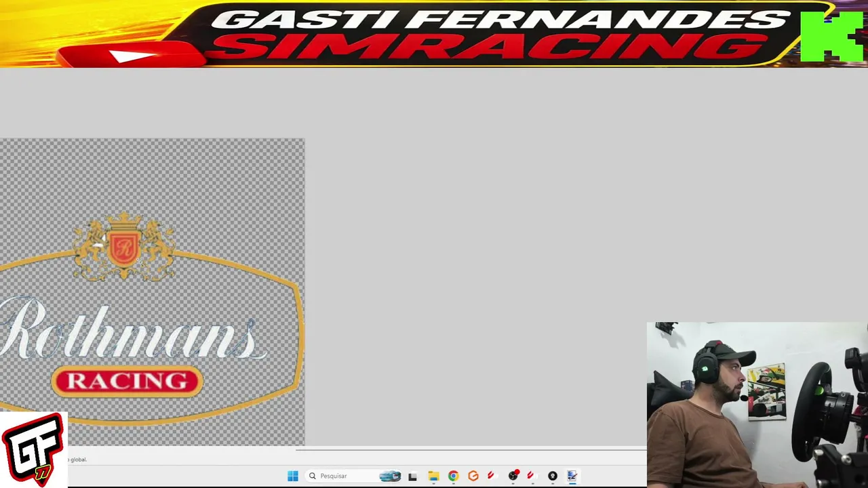868x488 pixels.
Task: Open the red icon right of OBS
Action: 530,476
